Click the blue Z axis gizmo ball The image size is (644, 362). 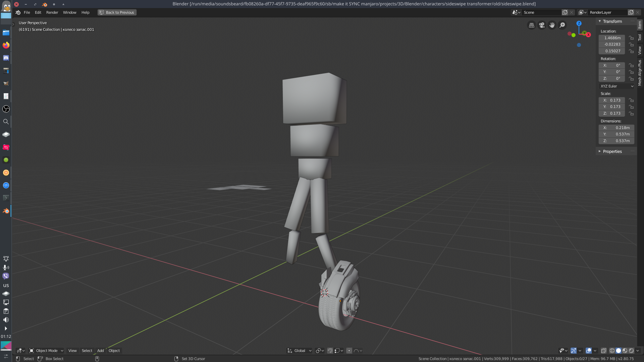(x=579, y=23)
